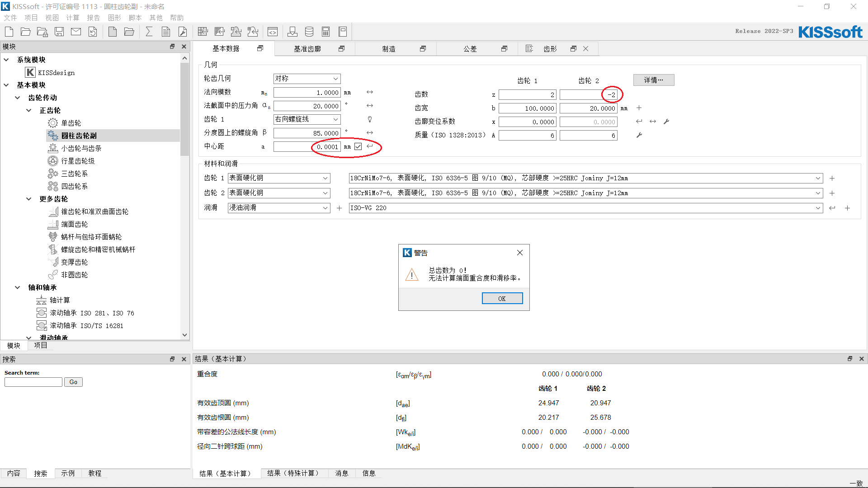
Task: Select 行星齿轮级 in module tree
Action: click(78, 161)
